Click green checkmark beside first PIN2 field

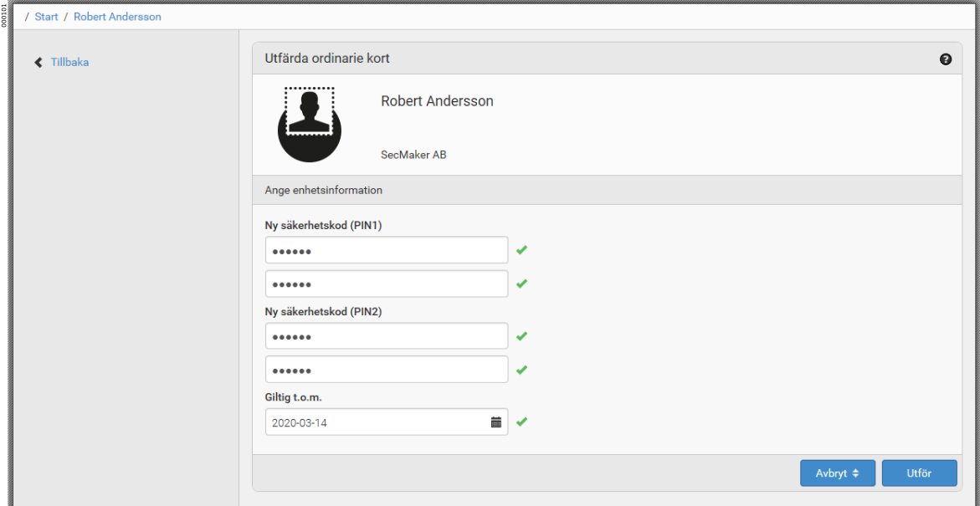coord(521,336)
